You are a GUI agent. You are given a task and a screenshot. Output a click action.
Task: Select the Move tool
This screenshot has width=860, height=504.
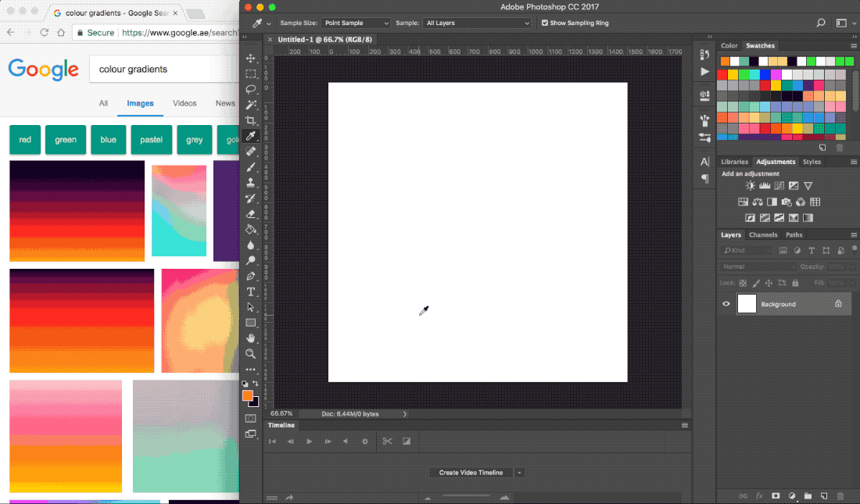coord(252,58)
